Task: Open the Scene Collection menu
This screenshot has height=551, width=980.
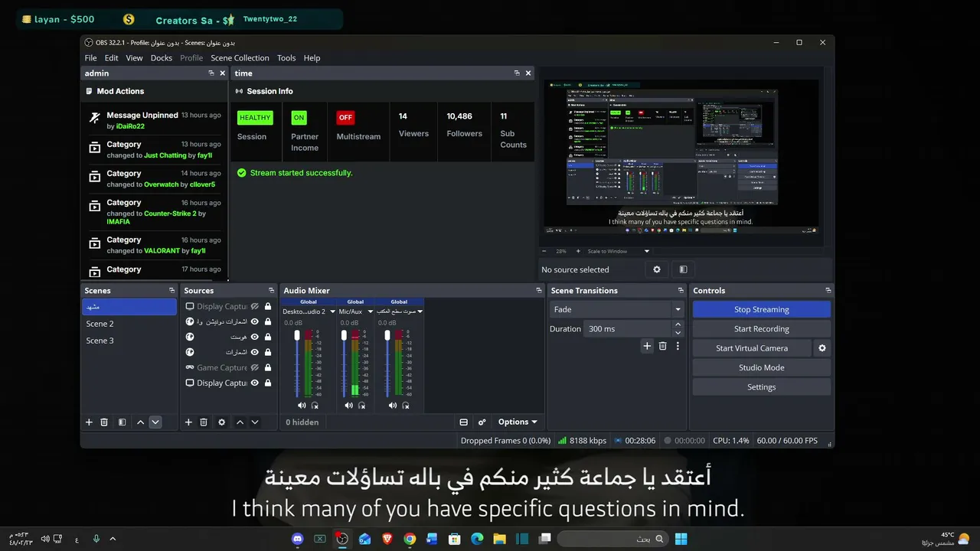Action: [x=240, y=58]
